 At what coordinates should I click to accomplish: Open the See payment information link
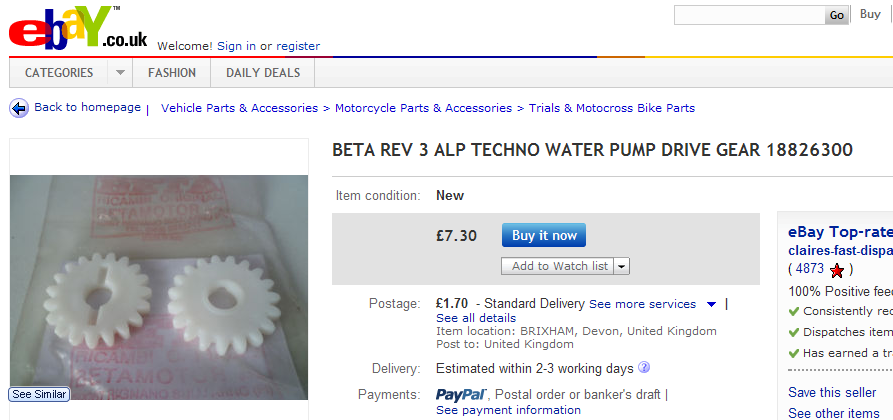[x=508, y=410]
